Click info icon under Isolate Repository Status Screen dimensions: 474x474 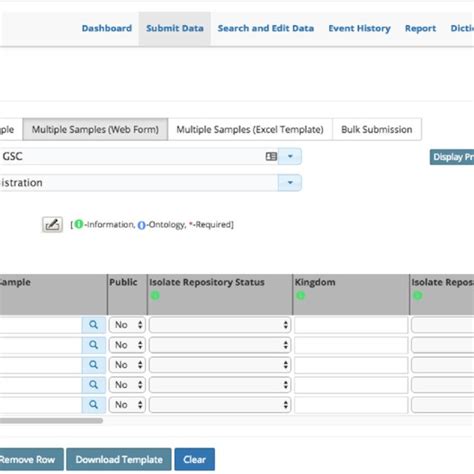coord(155,295)
